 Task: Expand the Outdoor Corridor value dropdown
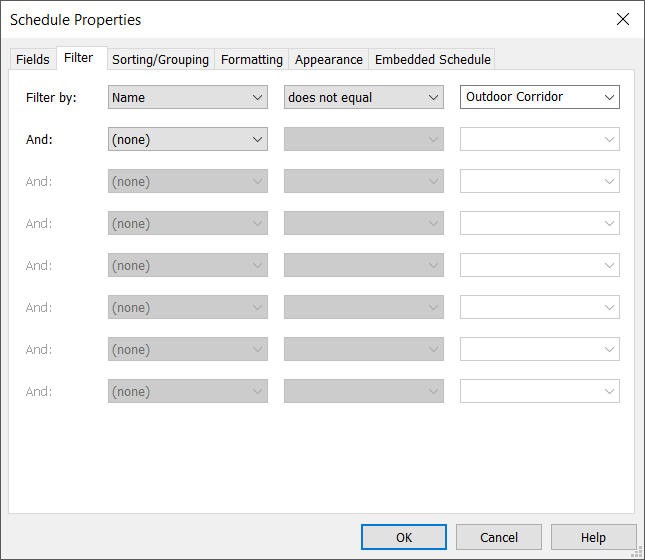pyautogui.click(x=540, y=97)
